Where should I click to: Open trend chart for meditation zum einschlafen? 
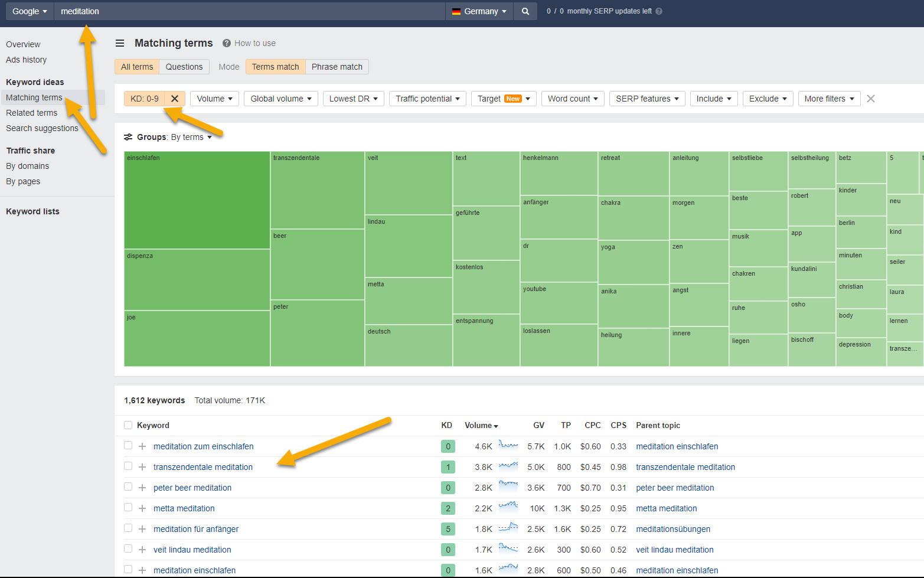coord(508,445)
